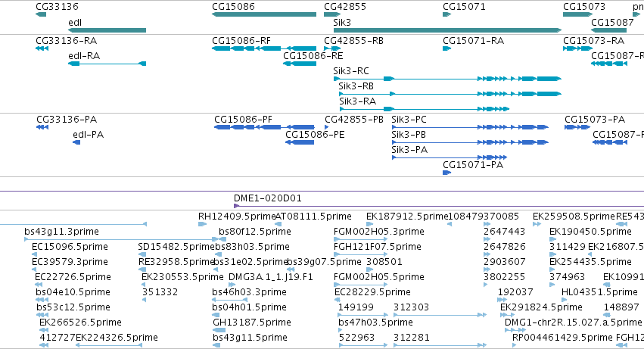644x349 pixels.
Task: Select the CG15071-PA protein label
Action: 473,165
